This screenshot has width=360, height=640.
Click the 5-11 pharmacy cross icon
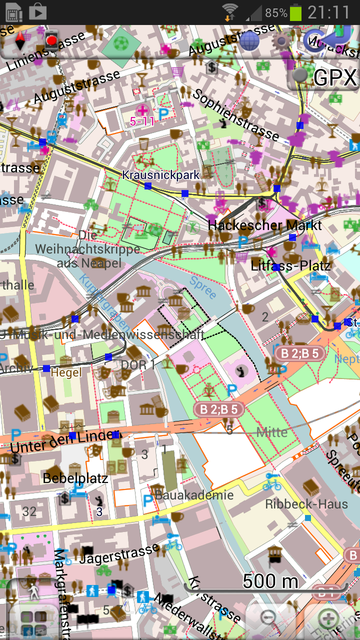pos(142,110)
